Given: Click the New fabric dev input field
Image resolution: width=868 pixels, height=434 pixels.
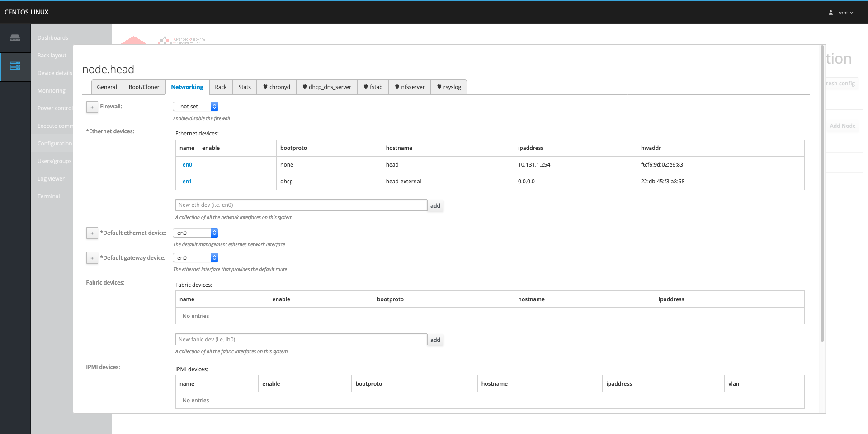Looking at the screenshot, I should coord(301,340).
